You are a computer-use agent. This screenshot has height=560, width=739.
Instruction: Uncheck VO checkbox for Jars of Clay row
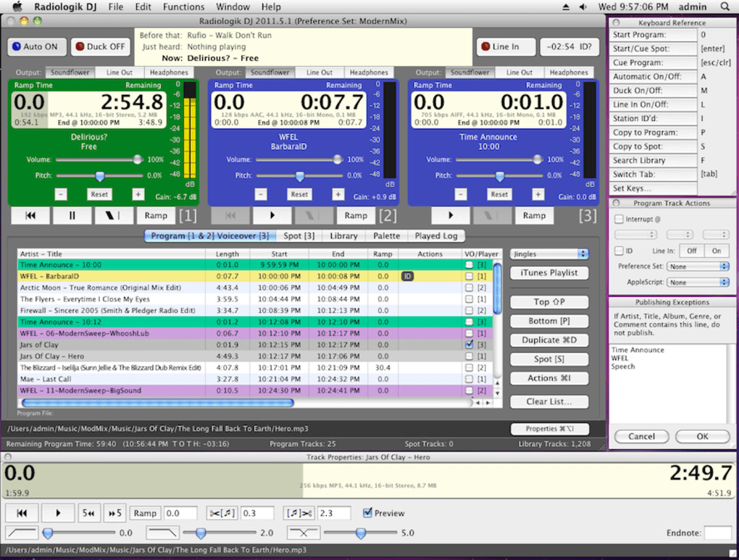pyautogui.click(x=469, y=345)
